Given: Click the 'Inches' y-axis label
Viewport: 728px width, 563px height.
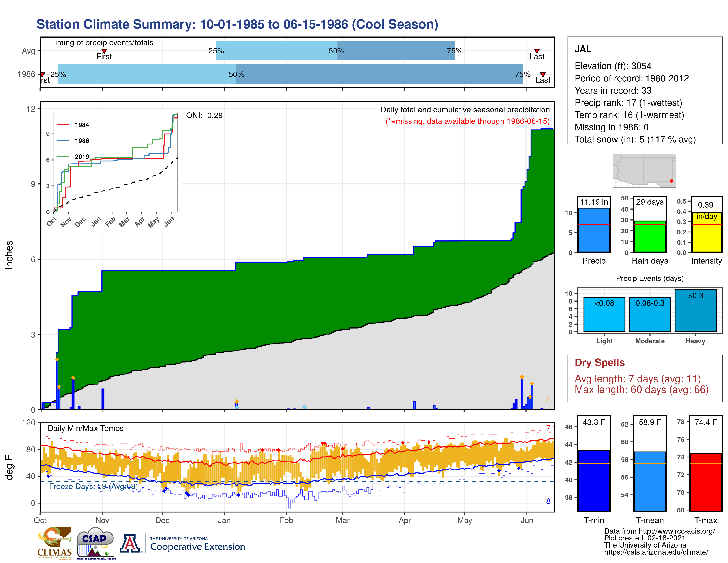Looking at the screenshot, I should click(x=9, y=255).
